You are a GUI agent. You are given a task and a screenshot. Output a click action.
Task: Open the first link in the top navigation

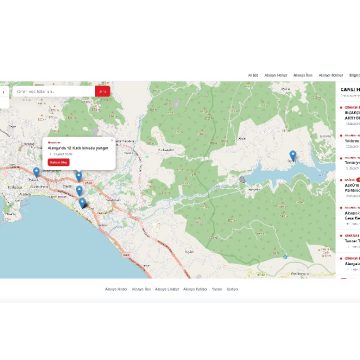[x=253, y=75]
